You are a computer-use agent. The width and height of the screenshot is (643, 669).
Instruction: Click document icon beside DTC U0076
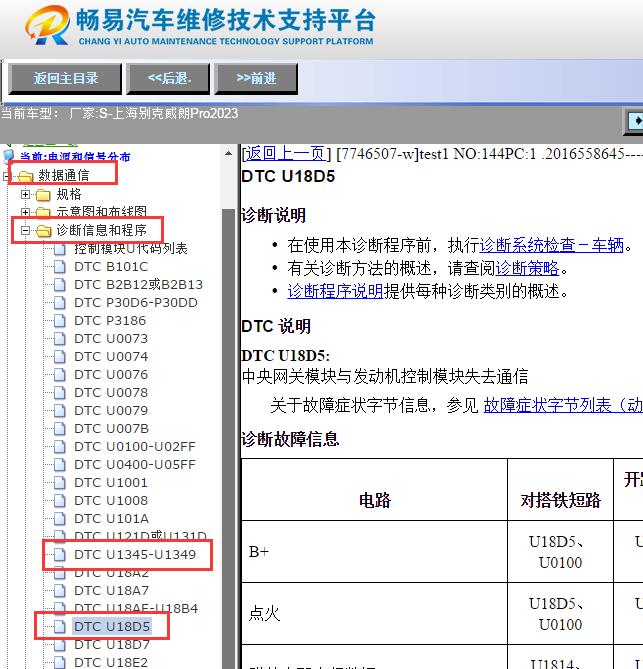pyautogui.click(x=60, y=375)
